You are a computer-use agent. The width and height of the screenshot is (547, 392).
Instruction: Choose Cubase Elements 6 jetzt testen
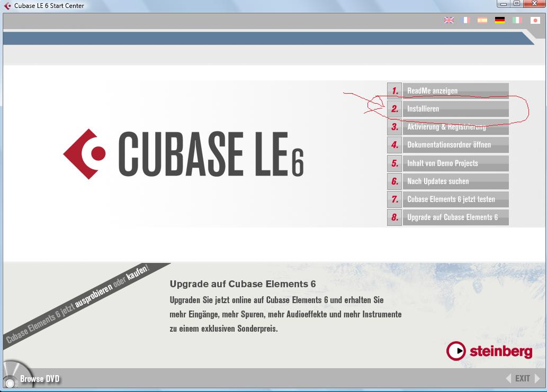pos(455,199)
